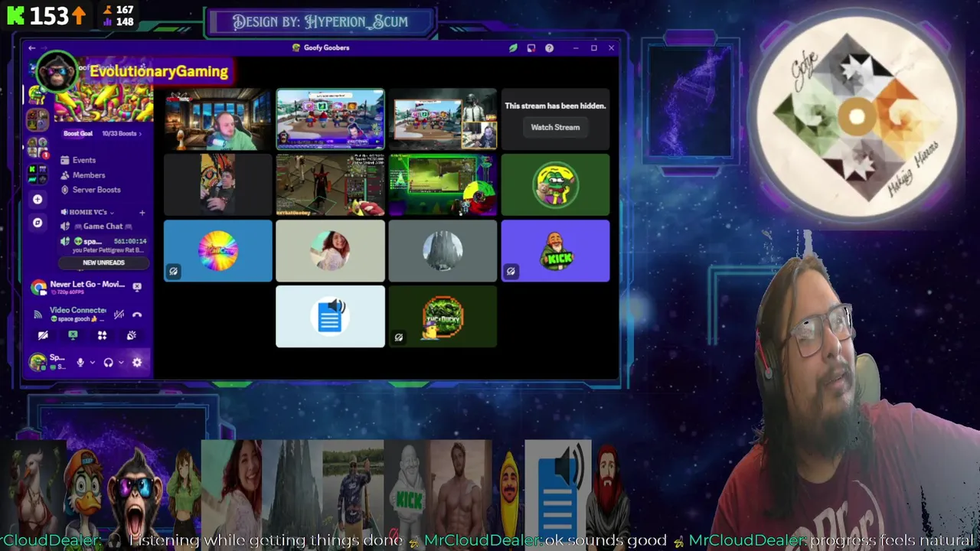
Task: Click hidden-video icon on tie-dye tile
Action: pos(173,271)
